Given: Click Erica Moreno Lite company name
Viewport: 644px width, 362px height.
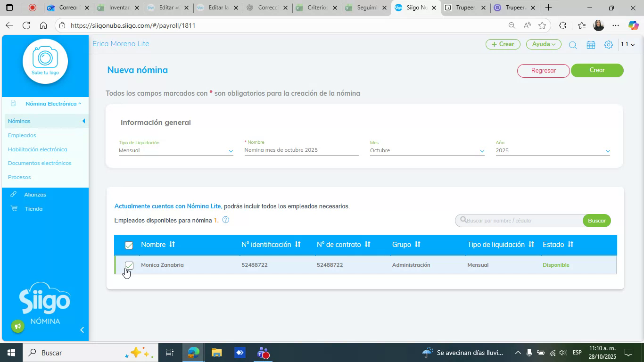Looking at the screenshot, I should click(121, 44).
